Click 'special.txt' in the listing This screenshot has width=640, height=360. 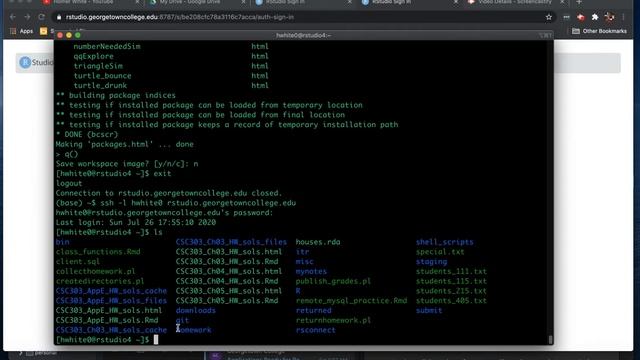click(x=440, y=252)
